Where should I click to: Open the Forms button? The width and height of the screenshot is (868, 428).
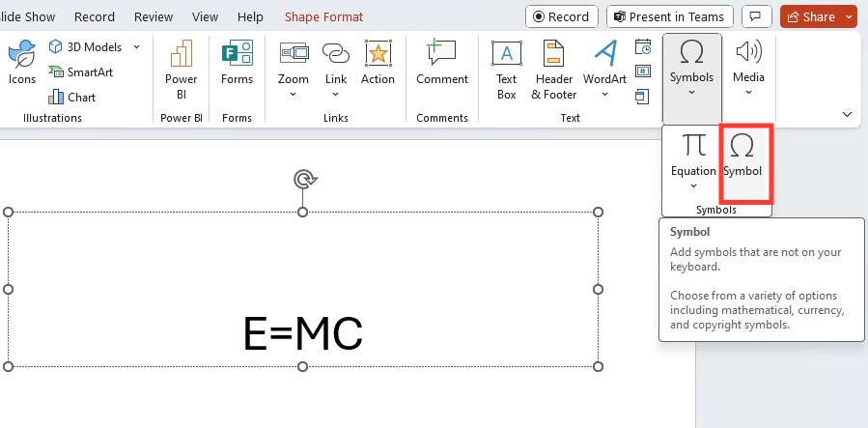click(x=237, y=62)
